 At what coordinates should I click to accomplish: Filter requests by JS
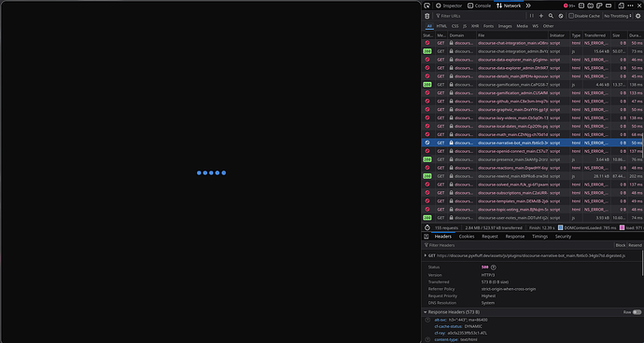click(465, 26)
